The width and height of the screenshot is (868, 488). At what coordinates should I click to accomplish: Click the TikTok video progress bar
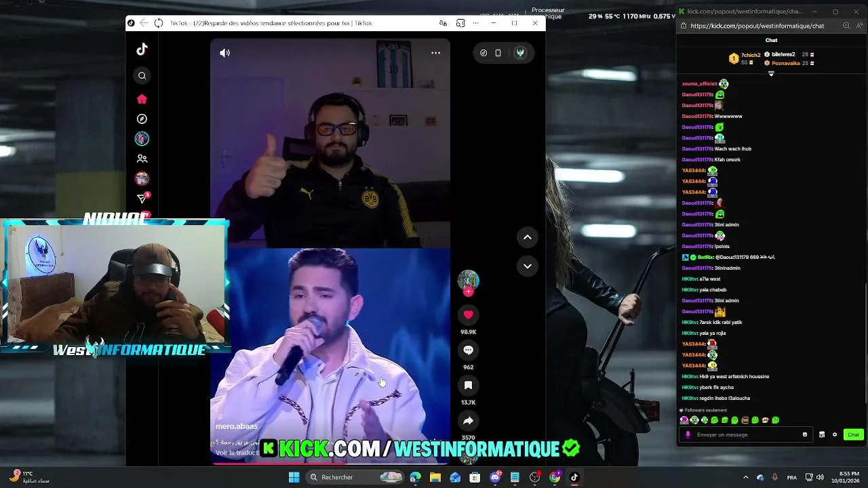(330, 464)
